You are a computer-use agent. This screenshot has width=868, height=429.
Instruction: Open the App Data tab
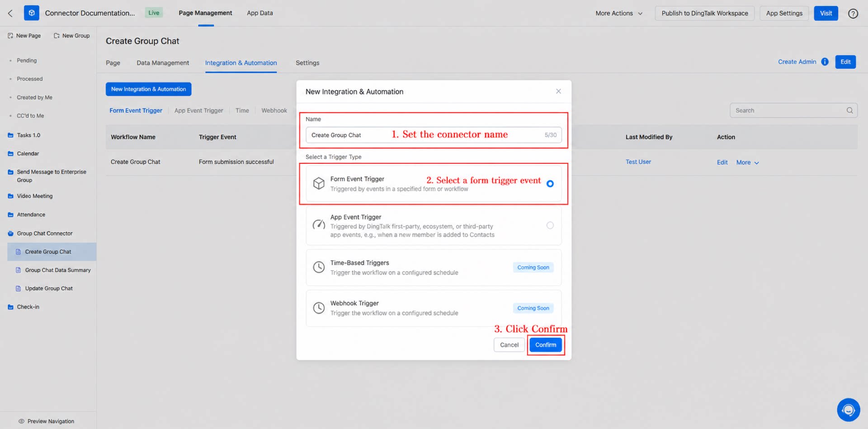(x=260, y=13)
